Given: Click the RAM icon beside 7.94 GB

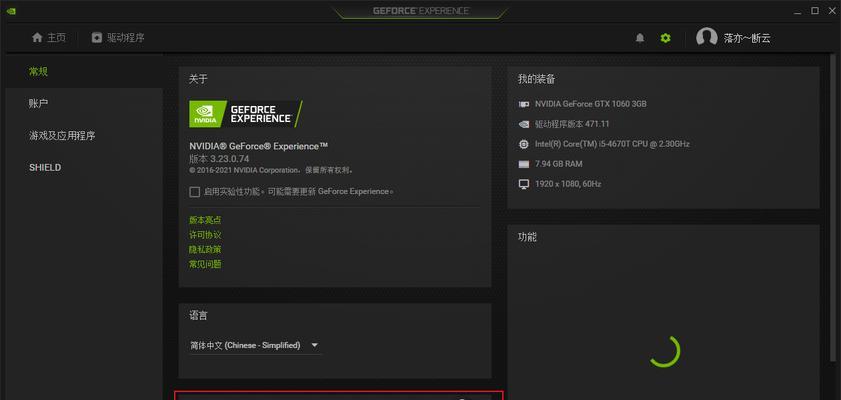Looking at the screenshot, I should click(524, 164).
